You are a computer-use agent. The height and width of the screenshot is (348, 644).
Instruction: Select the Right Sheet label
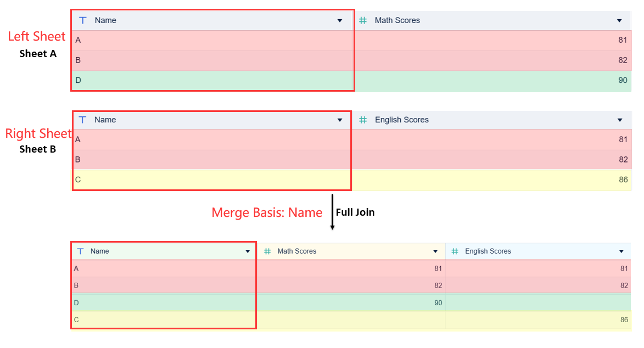pyautogui.click(x=38, y=133)
